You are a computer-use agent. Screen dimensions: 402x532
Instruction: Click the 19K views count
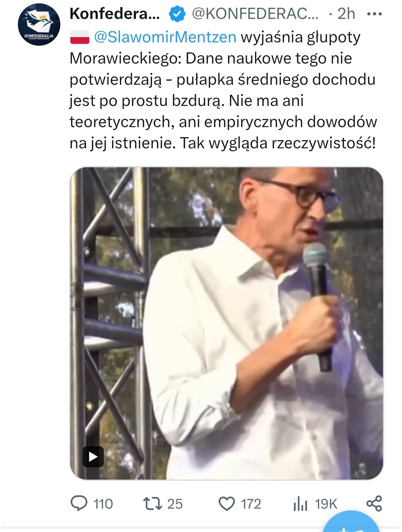pos(326,504)
